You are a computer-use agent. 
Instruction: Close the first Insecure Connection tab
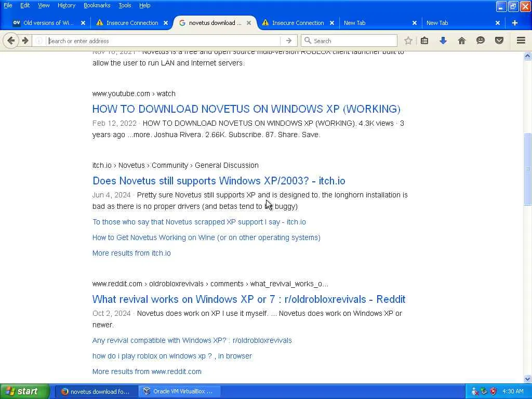pyautogui.click(x=166, y=23)
